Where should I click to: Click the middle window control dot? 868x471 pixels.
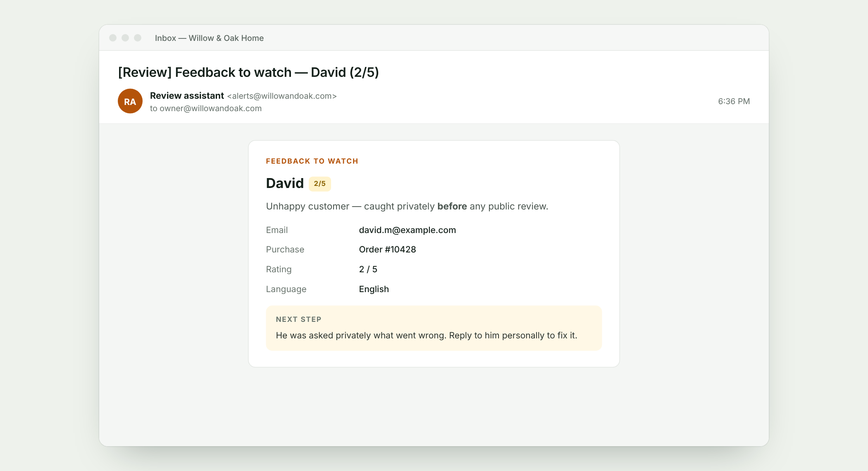[x=125, y=38]
